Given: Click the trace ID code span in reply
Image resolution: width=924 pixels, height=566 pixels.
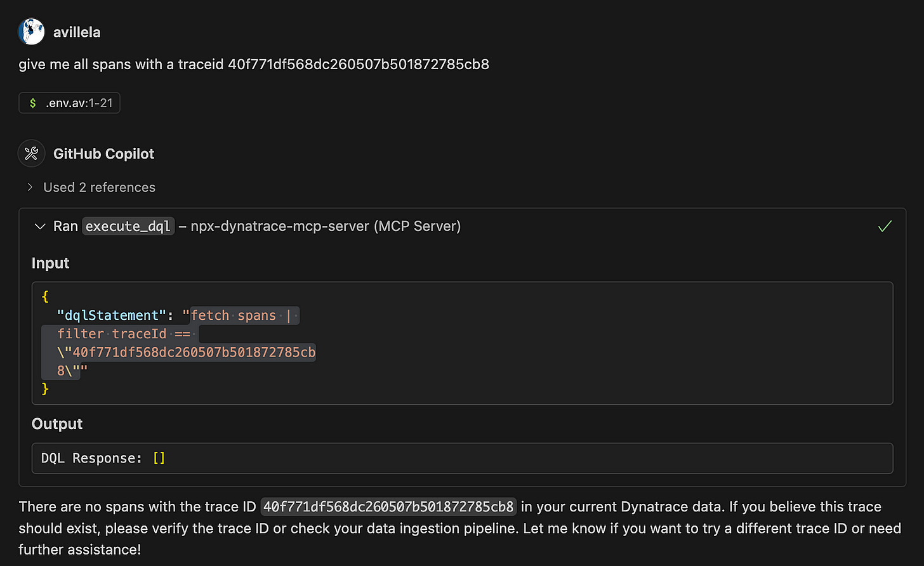Looking at the screenshot, I should pyautogui.click(x=388, y=507).
